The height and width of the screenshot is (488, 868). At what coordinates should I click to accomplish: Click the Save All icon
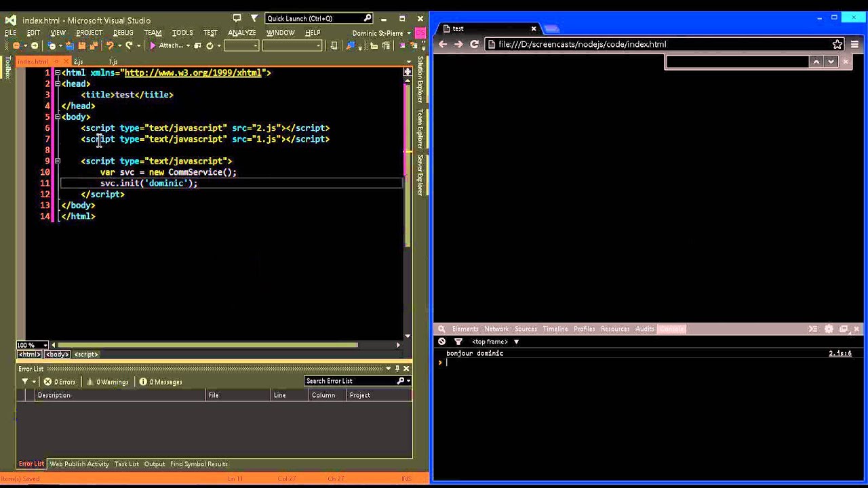pos(93,45)
